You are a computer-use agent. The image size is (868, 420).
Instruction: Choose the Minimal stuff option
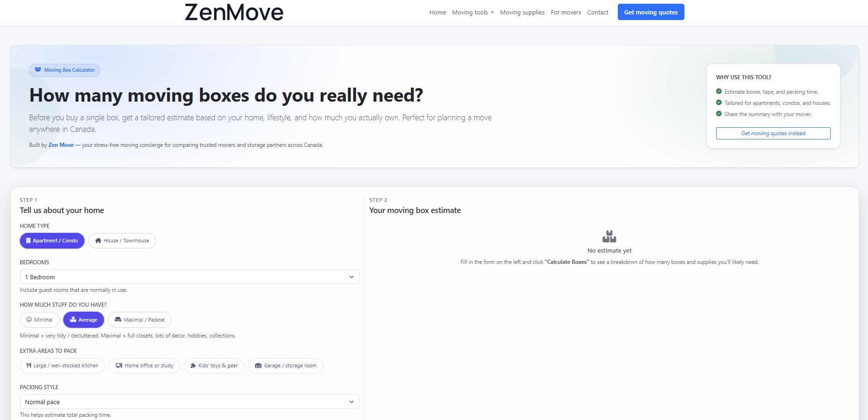[40, 320]
